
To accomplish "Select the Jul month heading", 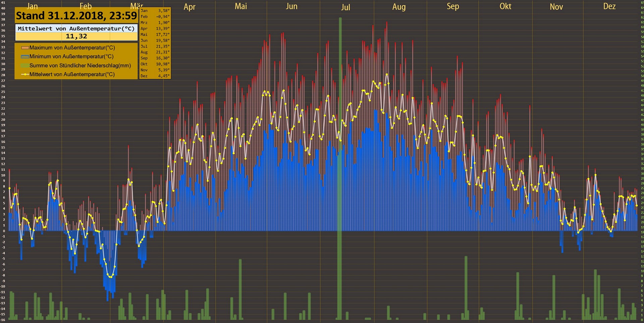I will coord(345,7).
